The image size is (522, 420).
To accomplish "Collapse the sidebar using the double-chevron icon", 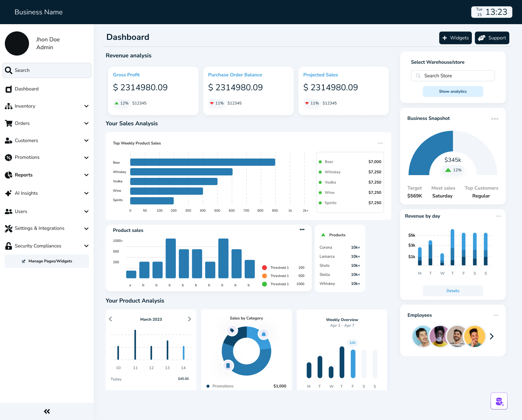I will 47,411.
